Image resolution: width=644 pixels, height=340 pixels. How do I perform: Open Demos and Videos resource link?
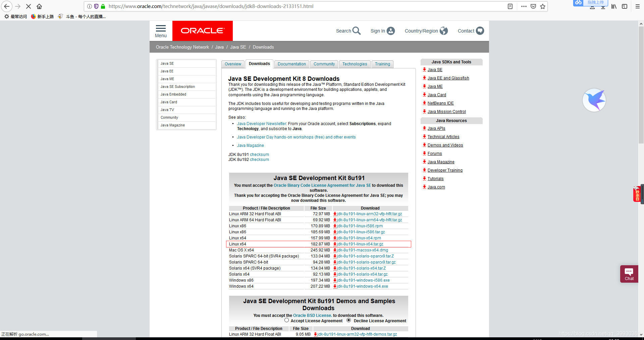(x=445, y=145)
